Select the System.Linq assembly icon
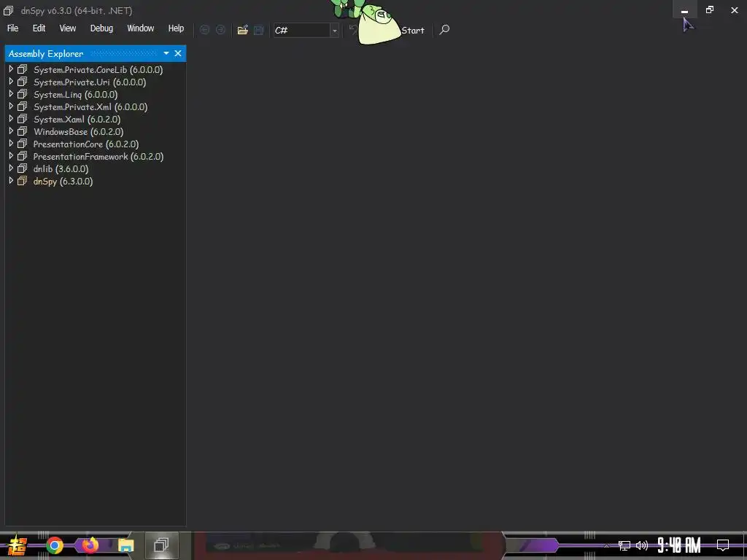The image size is (747, 560). tap(23, 94)
